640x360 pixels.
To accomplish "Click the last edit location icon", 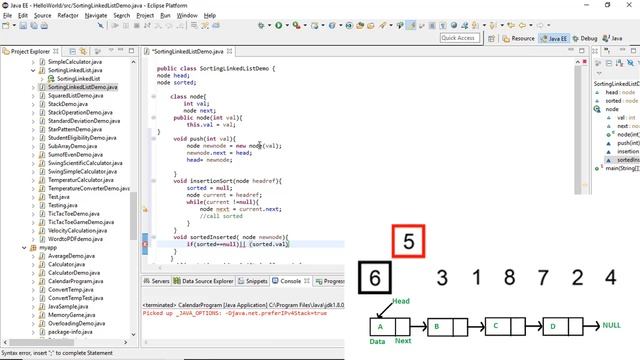I will click(x=511, y=25).
